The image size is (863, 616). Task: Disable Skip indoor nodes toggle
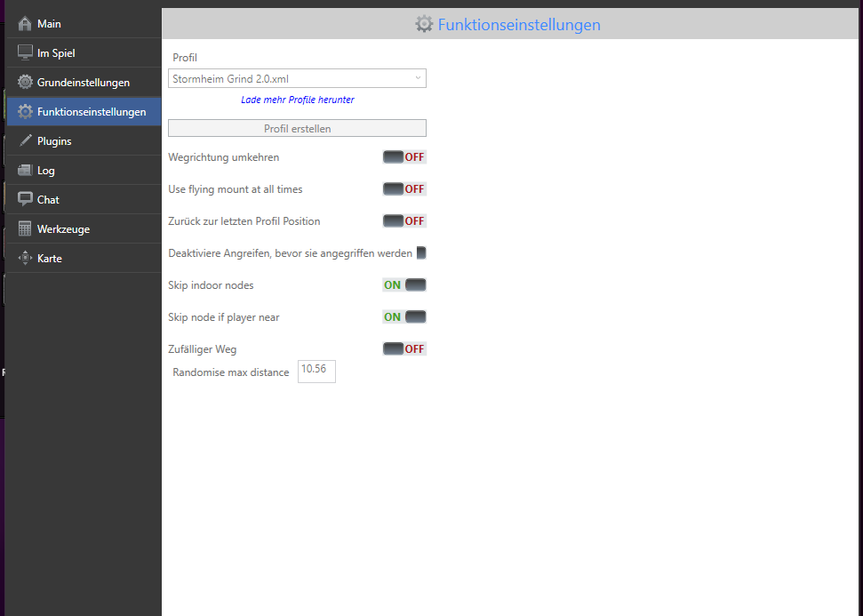click(404, 285)
